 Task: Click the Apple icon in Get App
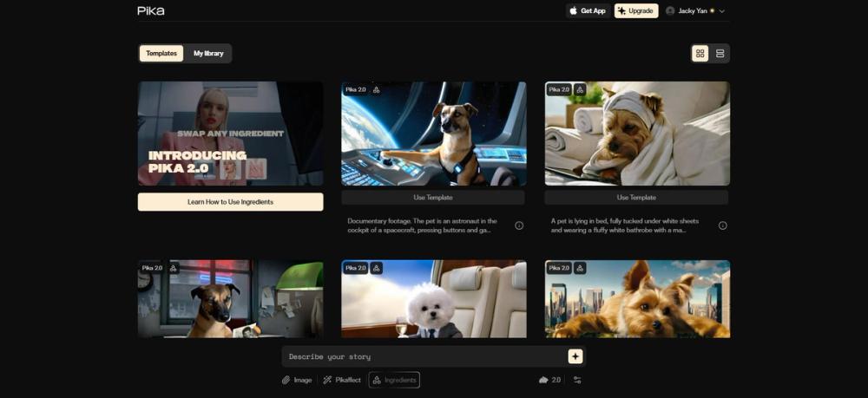[x=574, y=10]
